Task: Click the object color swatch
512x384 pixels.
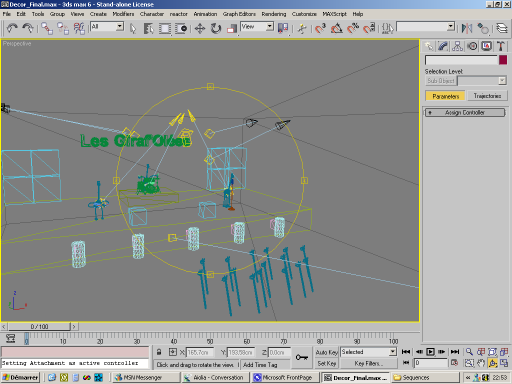Action: (x=503, y=60)
